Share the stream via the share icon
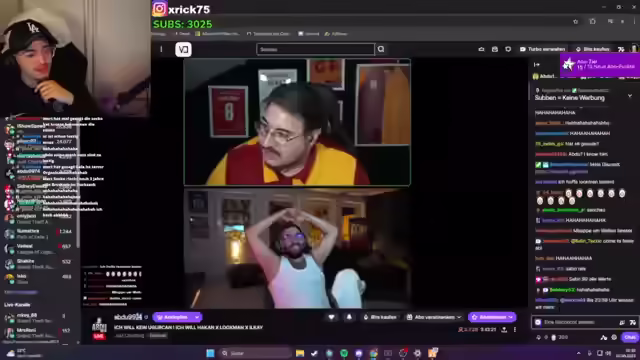Screen dimensions: 640x360 pyautogui.click(x=504, y=329)
